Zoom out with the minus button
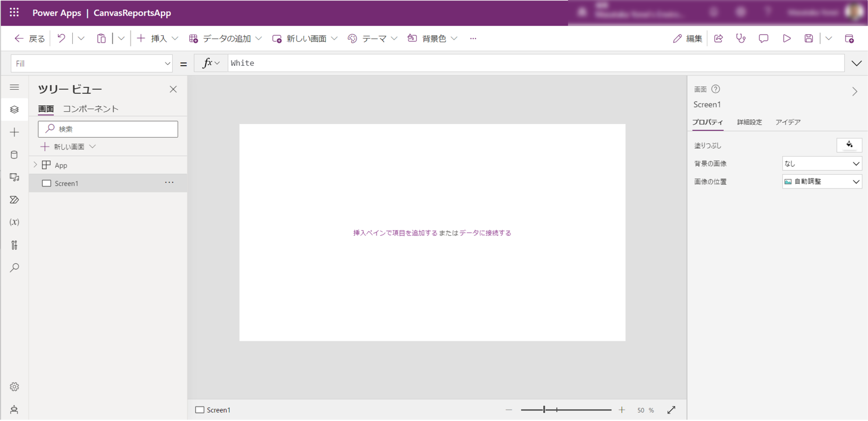The height and width of the screenshot is (421, 868). tap(509, 410)
